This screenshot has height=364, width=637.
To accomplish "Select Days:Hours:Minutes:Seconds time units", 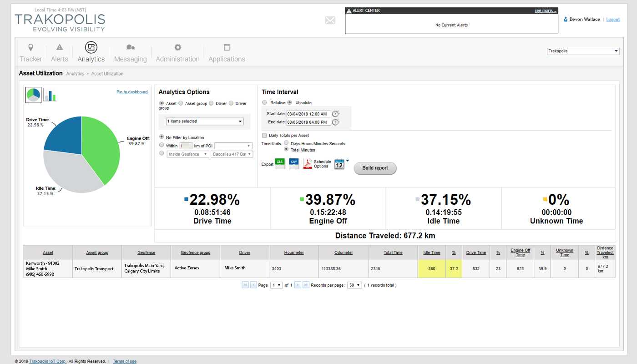I will [286, 143].
